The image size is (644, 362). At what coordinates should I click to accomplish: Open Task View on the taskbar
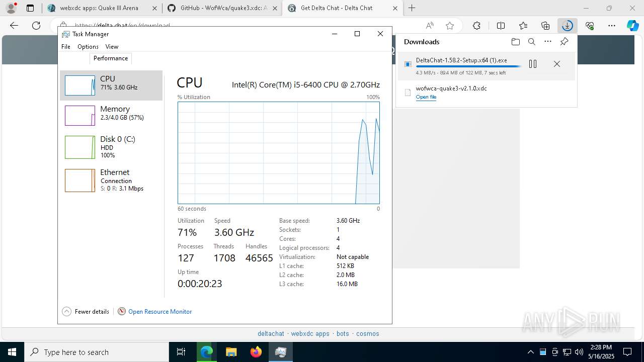[x=181, y=352]
